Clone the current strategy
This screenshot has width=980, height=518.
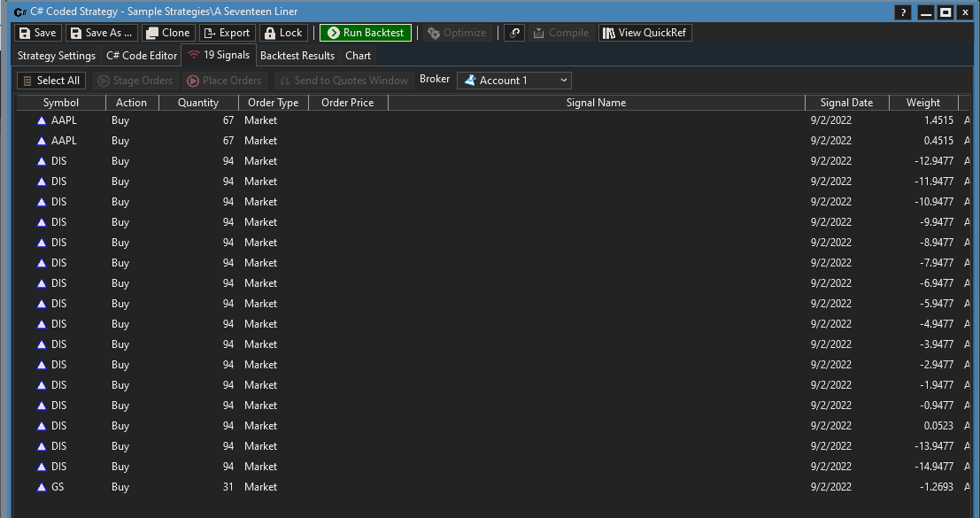(x=167, y=33)
